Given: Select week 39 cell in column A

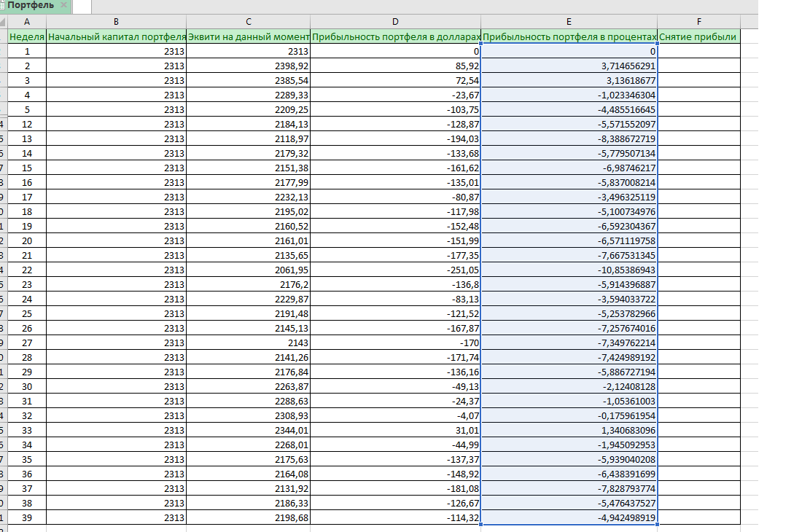Looking at the screenshot, I should [x=27, y=517].
